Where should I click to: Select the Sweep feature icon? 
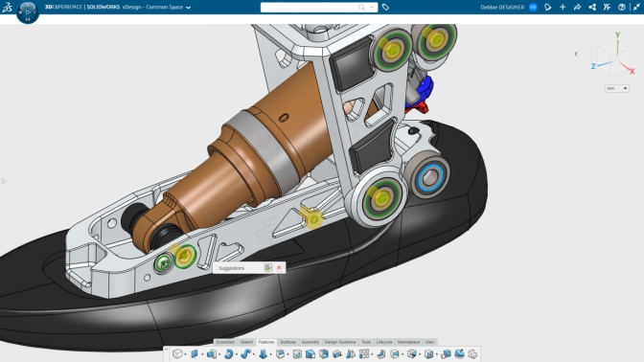click(245, 353)
